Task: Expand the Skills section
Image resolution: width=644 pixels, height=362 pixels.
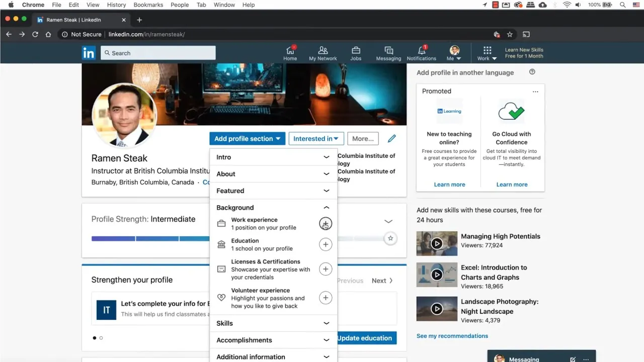Action: click(273, 323)
